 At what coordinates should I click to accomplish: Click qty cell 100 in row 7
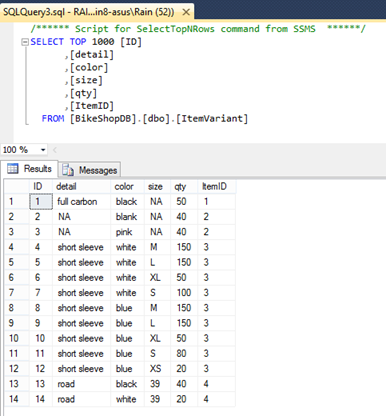[184, 293]
